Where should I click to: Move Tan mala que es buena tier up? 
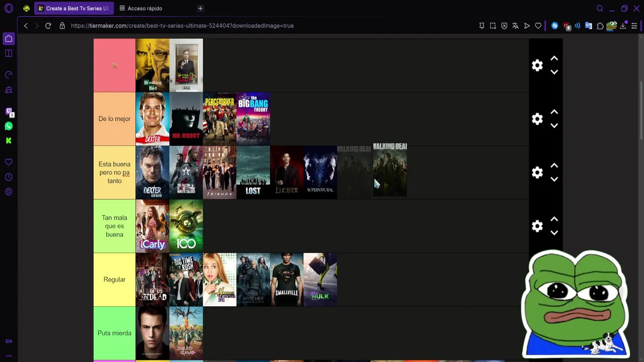[554, 219]
